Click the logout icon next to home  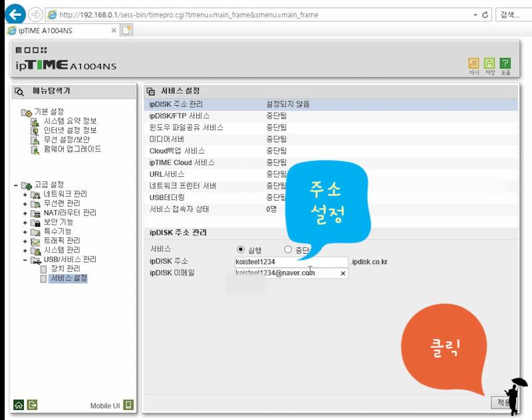[32, 405]
